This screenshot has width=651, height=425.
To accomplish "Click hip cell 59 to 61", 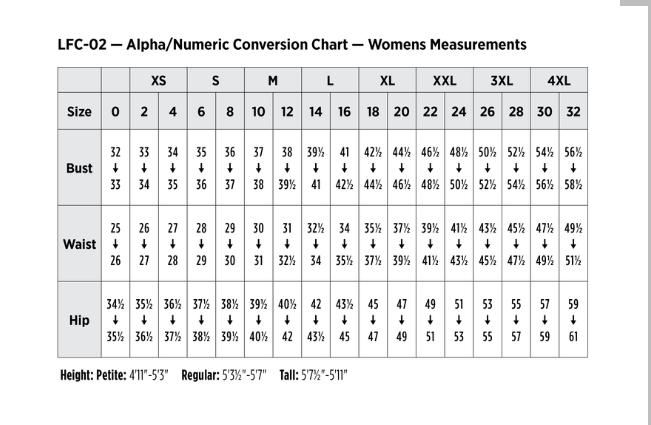I will pyautogui.click(x=573, y=320).
